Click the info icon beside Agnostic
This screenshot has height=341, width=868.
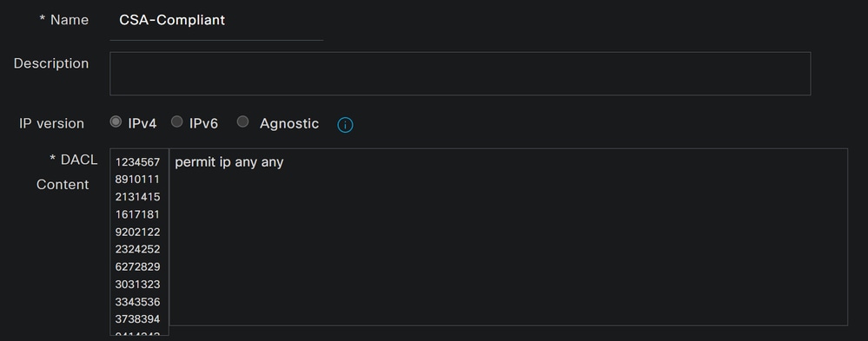(345, 125)
